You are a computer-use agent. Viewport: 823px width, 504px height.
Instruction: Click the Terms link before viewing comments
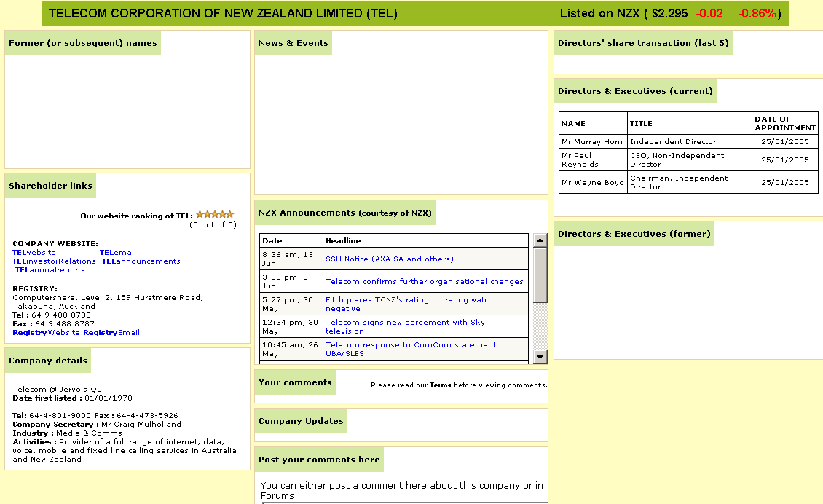(x=441, y=385)
